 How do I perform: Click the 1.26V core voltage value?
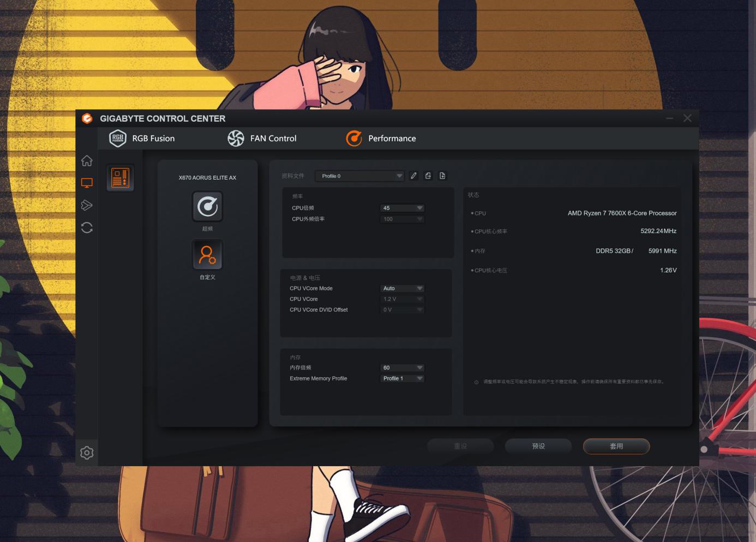click(668, 270)
